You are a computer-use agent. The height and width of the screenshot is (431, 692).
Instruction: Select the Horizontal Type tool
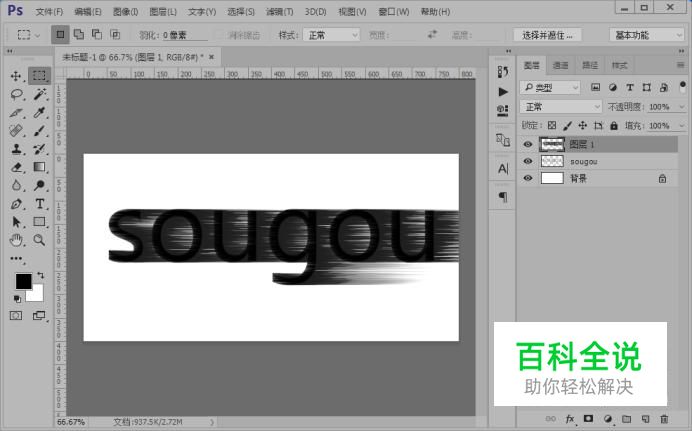tap(39, 204)
